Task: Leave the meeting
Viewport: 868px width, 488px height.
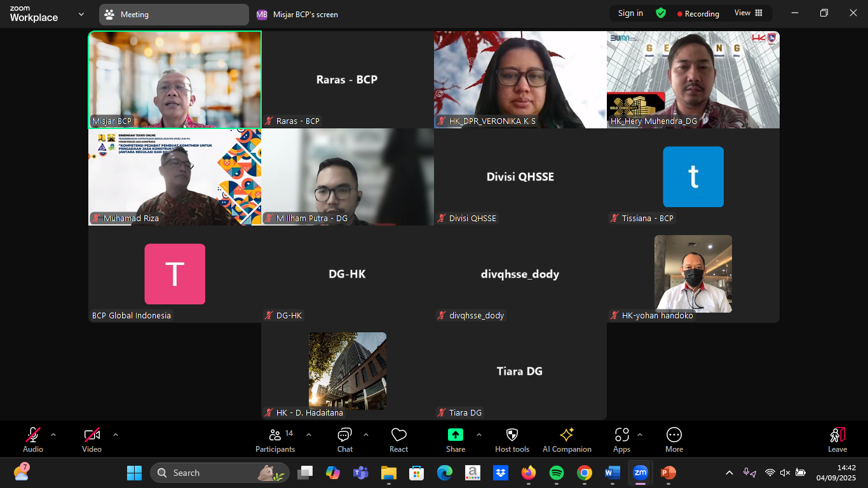Action: tap(837, 440)
